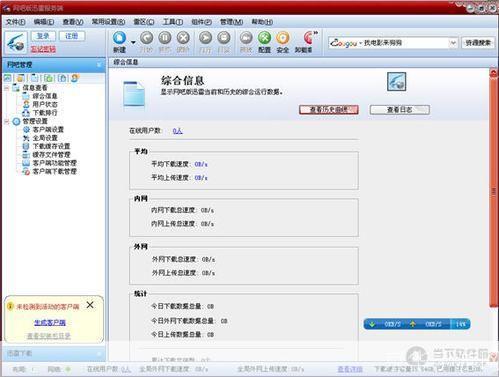Viewport: 499px width, 377px height.
Task: Click second yellow icon in panel toolbar
Action: [x=20, y=78]
